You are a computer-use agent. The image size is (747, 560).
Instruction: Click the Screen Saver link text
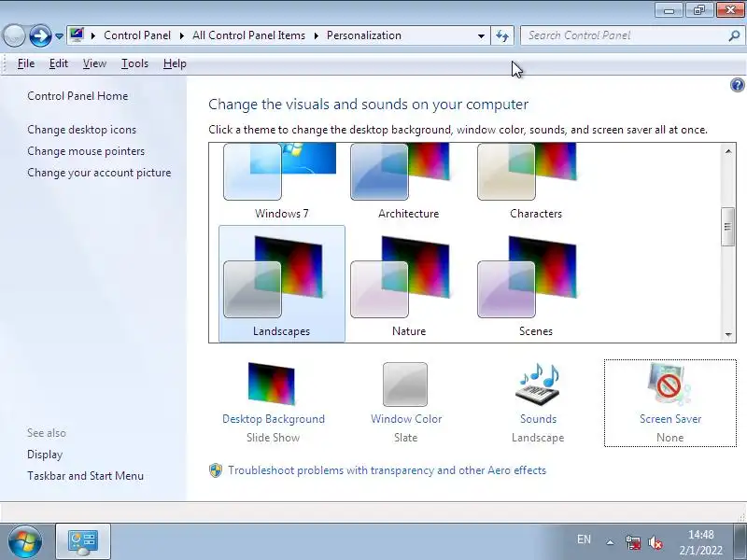pos(670,419)
